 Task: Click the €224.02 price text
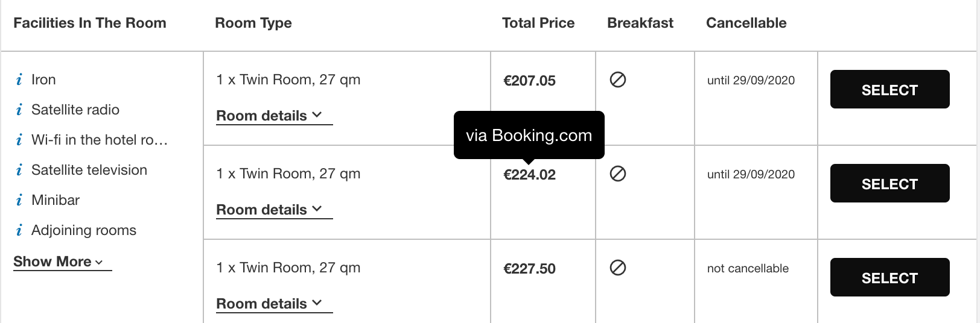tap(530, 175)
